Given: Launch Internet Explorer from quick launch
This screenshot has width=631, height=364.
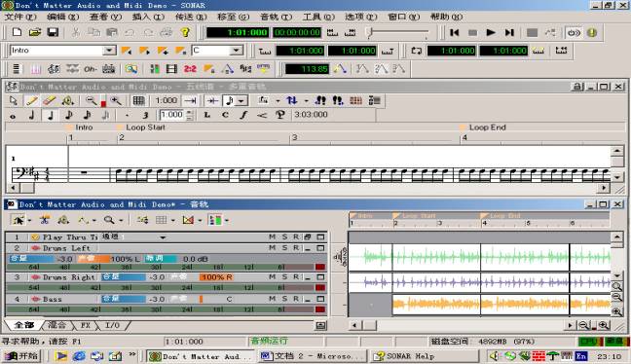Looking at the screenshot, I should coord(79,356).
